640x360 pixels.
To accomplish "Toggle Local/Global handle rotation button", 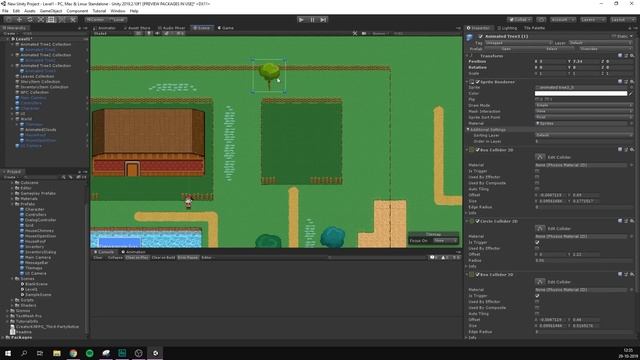I will pyautogui.click(x=117, y=20).
